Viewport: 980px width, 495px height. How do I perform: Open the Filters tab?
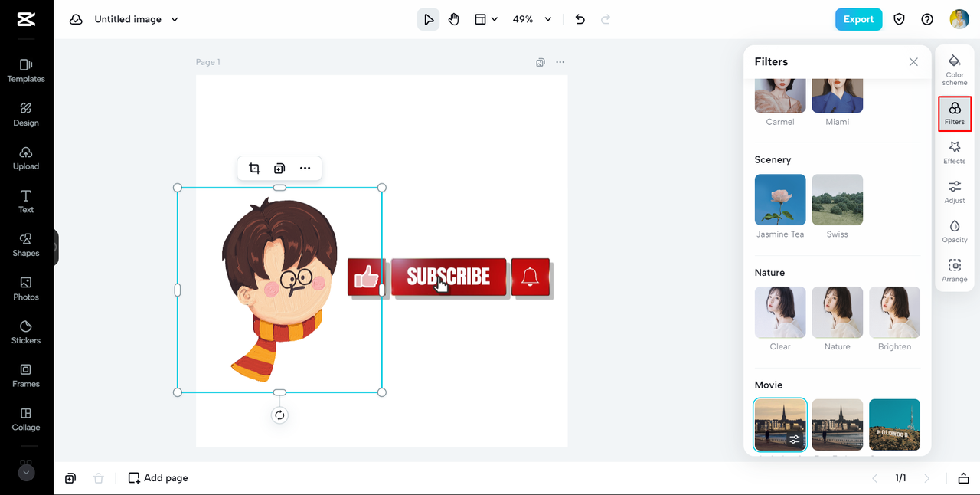pos(955,113)
